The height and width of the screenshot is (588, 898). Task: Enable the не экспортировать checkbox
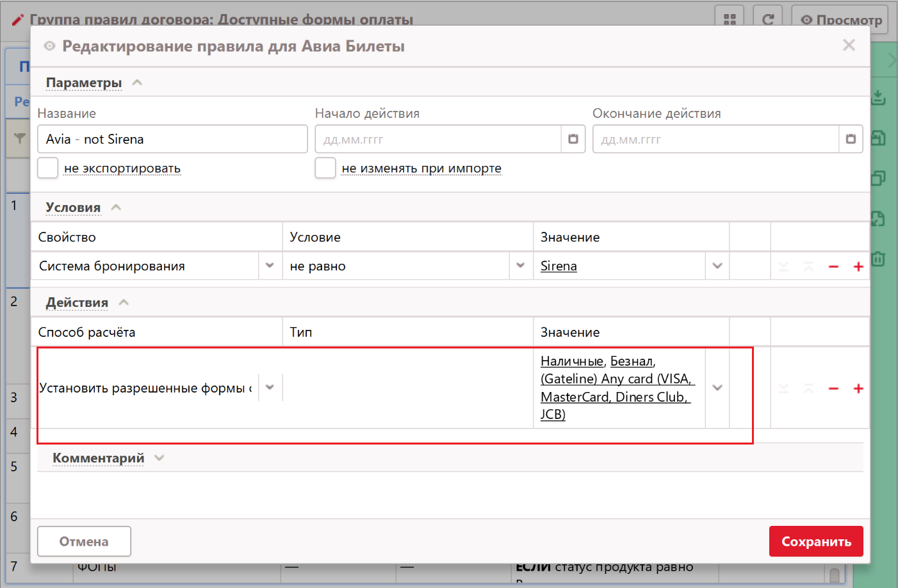click(x=48, y=168)
